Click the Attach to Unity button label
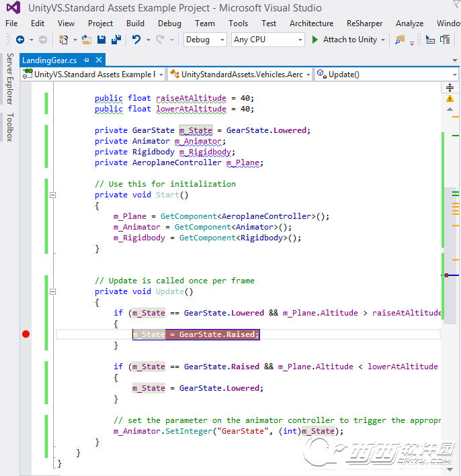 (349, 40)
